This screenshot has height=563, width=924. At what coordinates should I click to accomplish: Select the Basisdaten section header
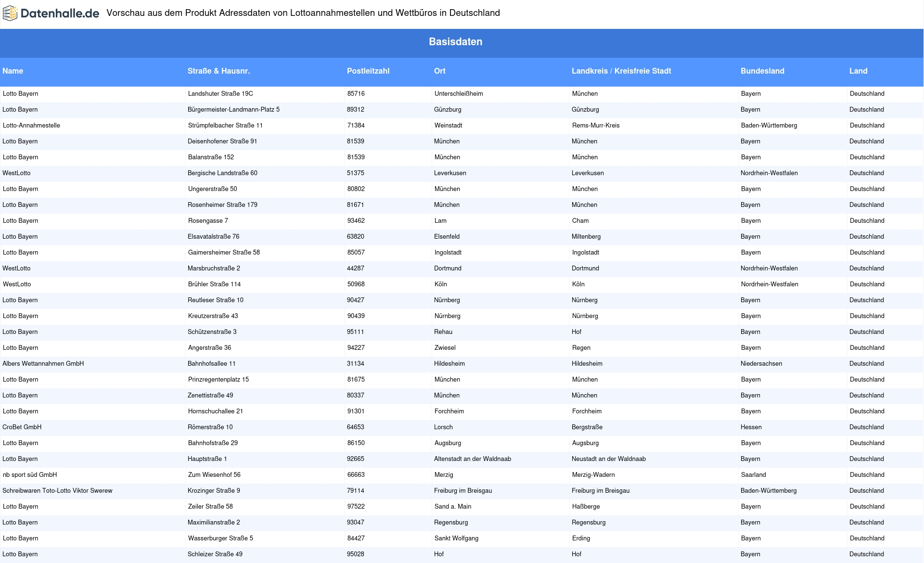(x=455, y=42)
